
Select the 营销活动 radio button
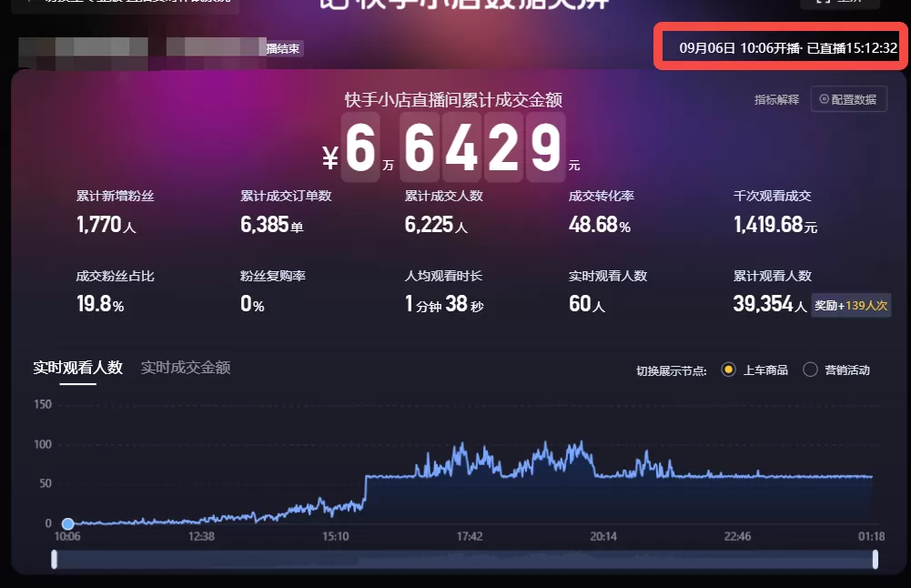click(x=811, y=370)
